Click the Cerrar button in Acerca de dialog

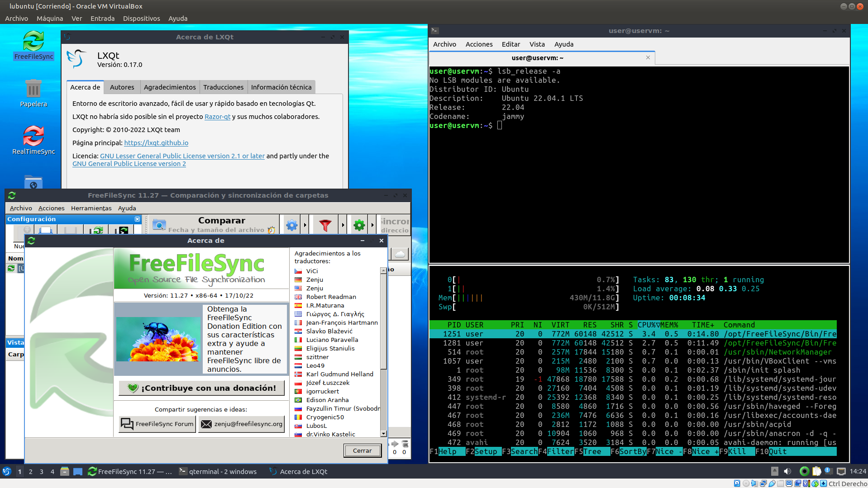click(x=362, y=450)
